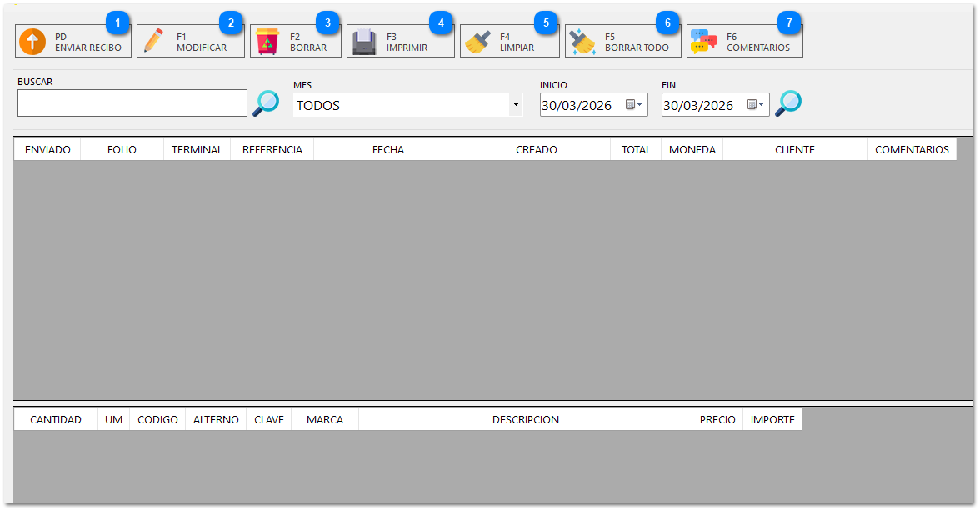Sort by the FOLIO column header
Image resolution: width=980 pixels, height=511 pixels.
click(x=122, y=149)
